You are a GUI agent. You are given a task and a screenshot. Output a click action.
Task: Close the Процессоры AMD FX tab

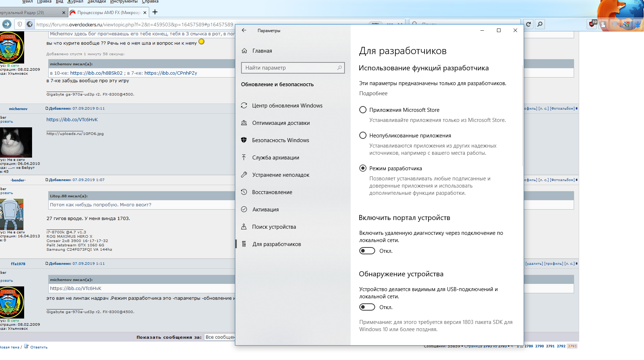pyautogui.click(x=145, y=13)
